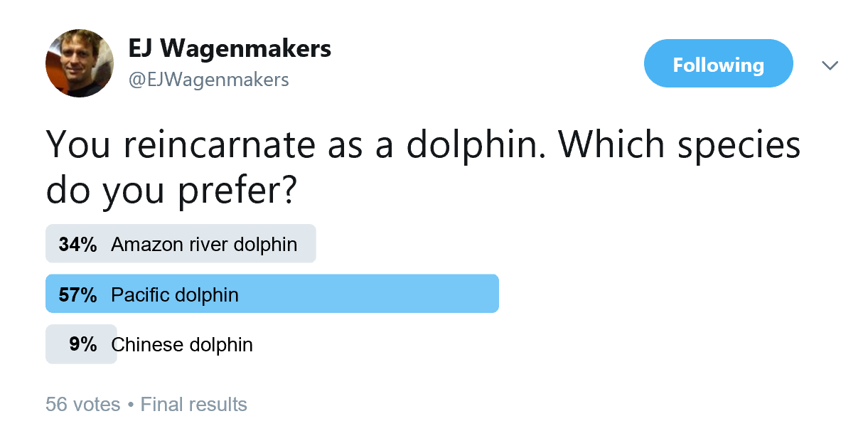
Task: Click the 9% poll result figure
Action: (83, 345)
